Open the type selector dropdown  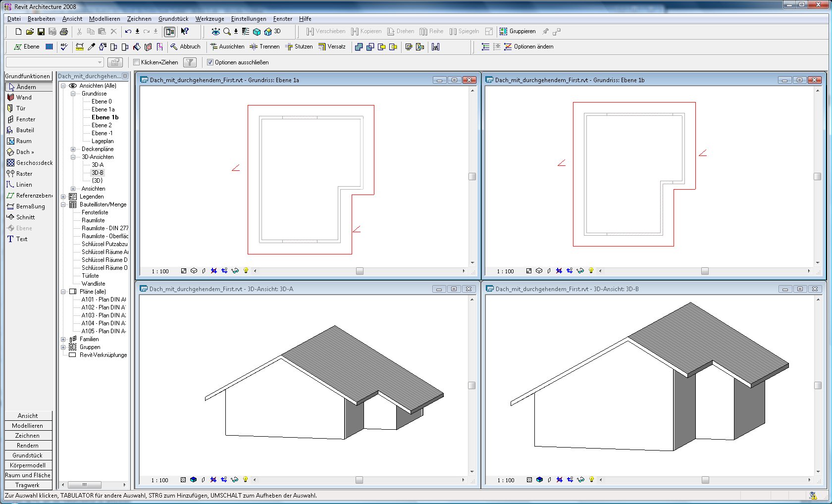100,62
